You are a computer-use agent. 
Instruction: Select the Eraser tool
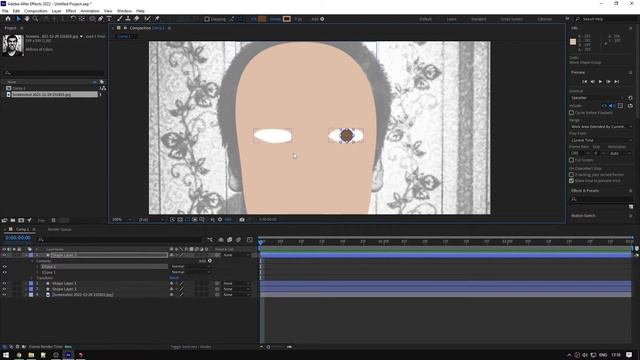[136, 19]
